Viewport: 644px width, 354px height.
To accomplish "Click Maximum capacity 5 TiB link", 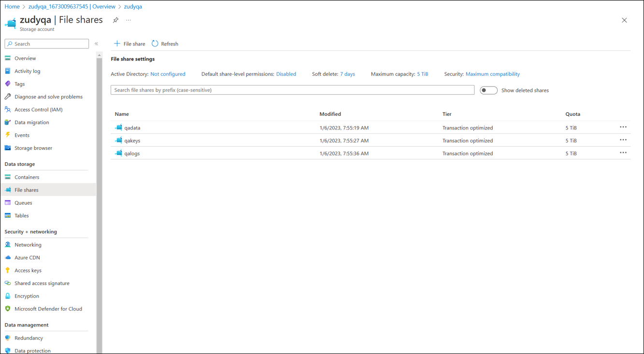I will click(x=423, y=74).
